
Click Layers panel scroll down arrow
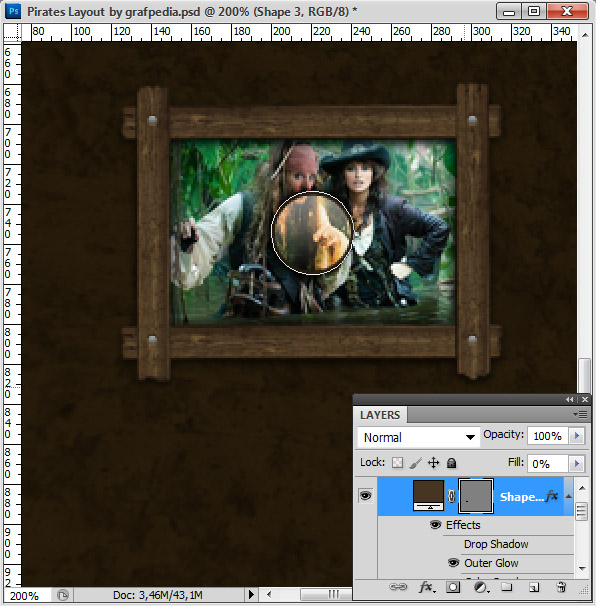581,568
